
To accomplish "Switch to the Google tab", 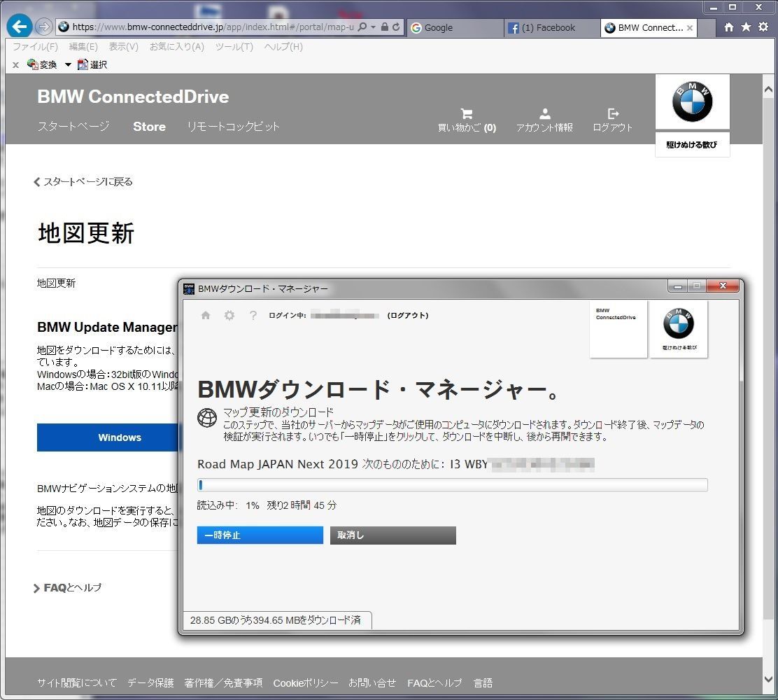I will pyautogui.click(x=455, y=28).
